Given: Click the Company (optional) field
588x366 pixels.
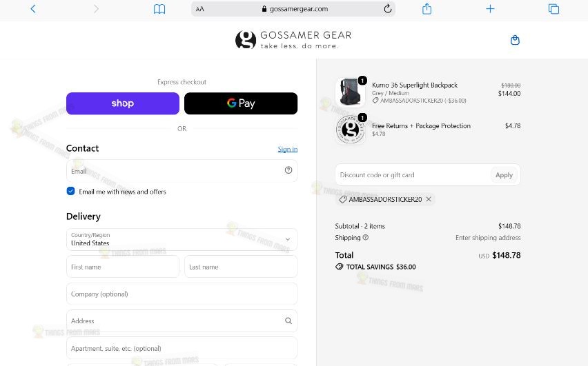Looking at the screenshot, I should [x=182, y=294].
